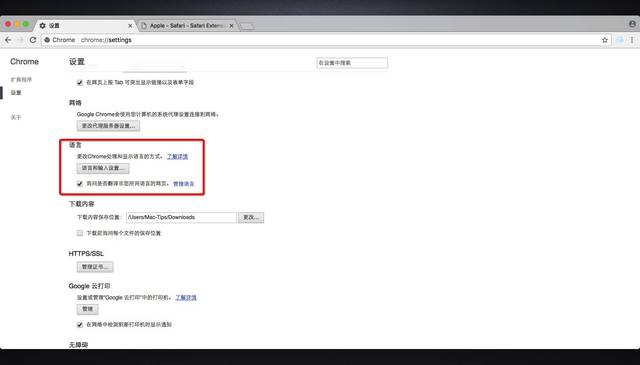
Task: Select 设置 in the Chrome sidebar
Action: (16, 93)
